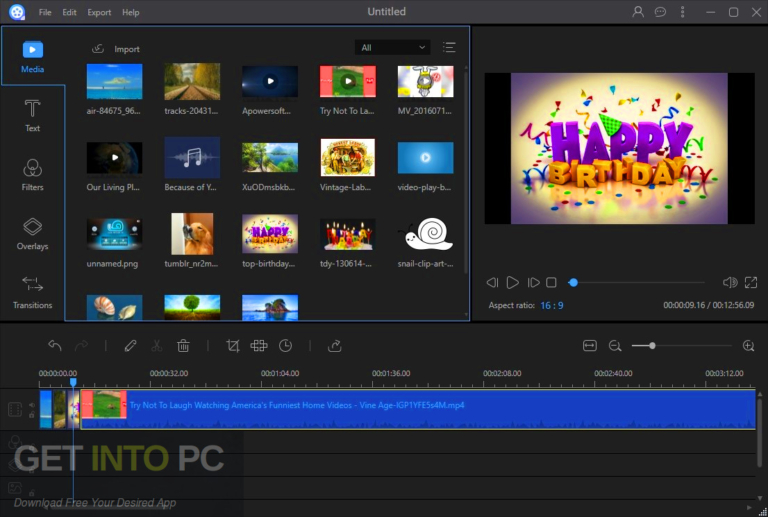Open the Help menu
This screenshot has width=768, height=517.
point(130,12)
